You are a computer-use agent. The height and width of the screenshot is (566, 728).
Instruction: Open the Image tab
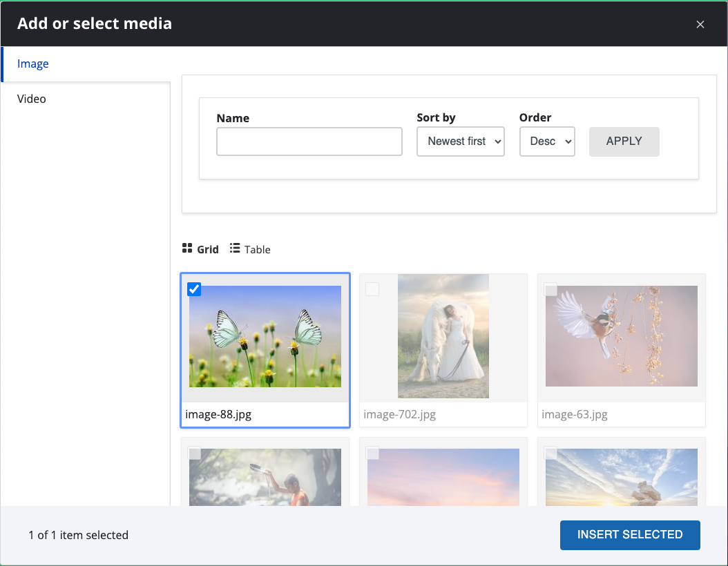[33, 64]
